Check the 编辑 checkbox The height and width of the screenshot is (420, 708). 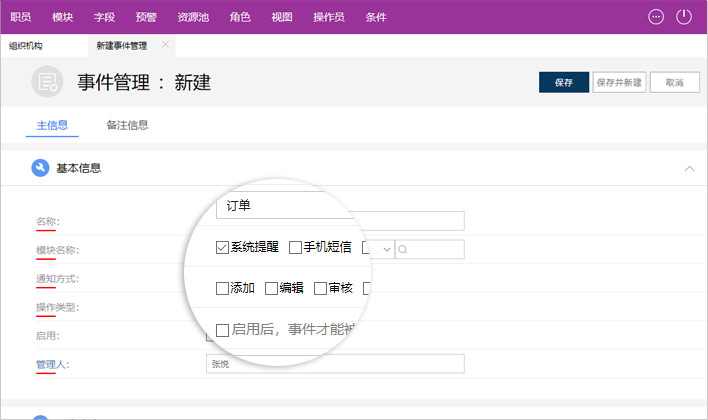click(x=271, y=288)
